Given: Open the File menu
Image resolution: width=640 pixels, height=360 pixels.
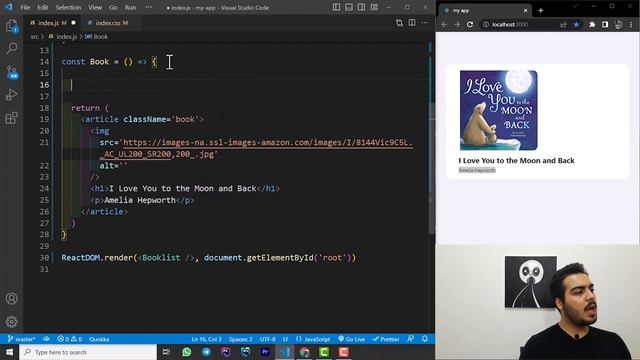Looking at the screenshot, I should pos(25,7).
